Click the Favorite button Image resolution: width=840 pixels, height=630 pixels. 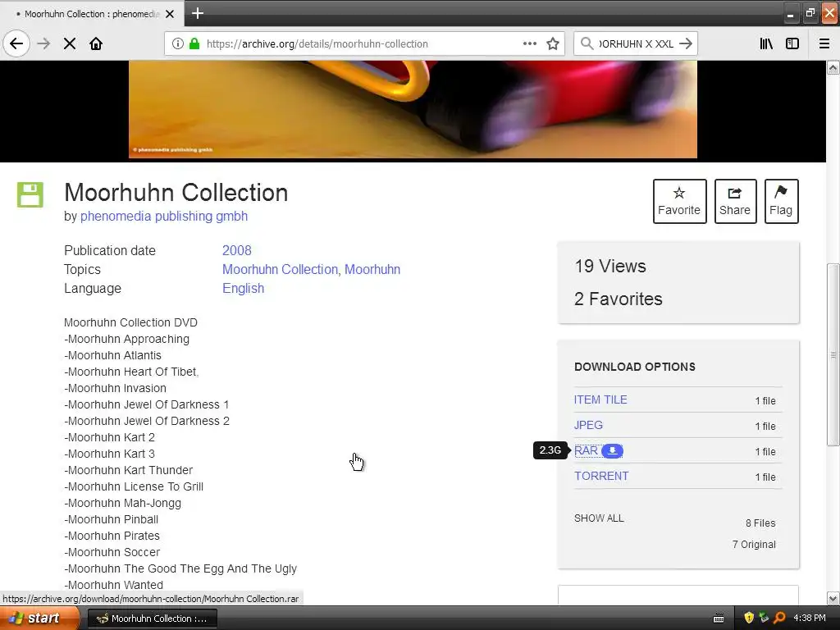679,202
